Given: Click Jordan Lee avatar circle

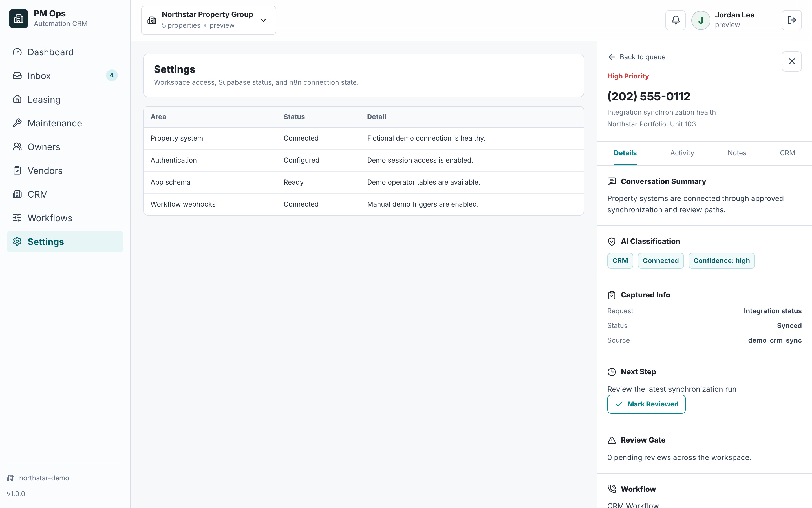Looking at the screenshot, I should [x=701, y=20].
